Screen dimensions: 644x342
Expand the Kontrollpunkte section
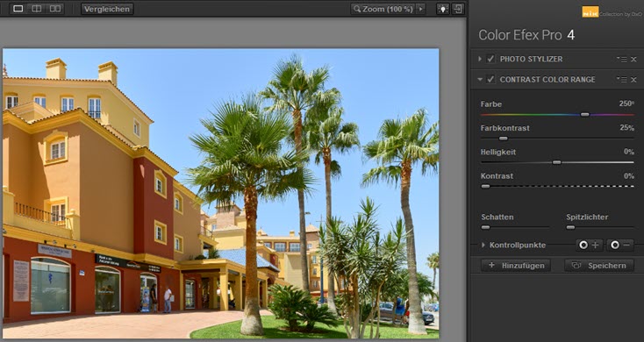click(483, 246)
